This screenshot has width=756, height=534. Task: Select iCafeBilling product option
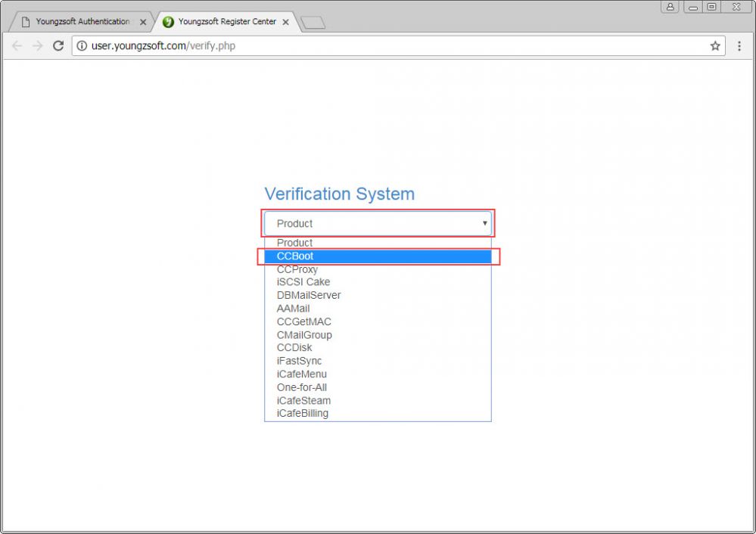tap(378, 414)
